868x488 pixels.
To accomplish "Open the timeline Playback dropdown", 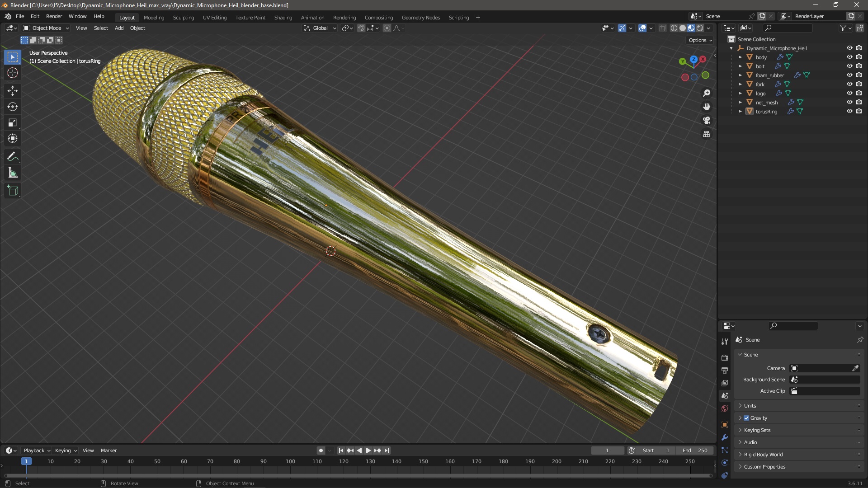I will coord(37,450).
